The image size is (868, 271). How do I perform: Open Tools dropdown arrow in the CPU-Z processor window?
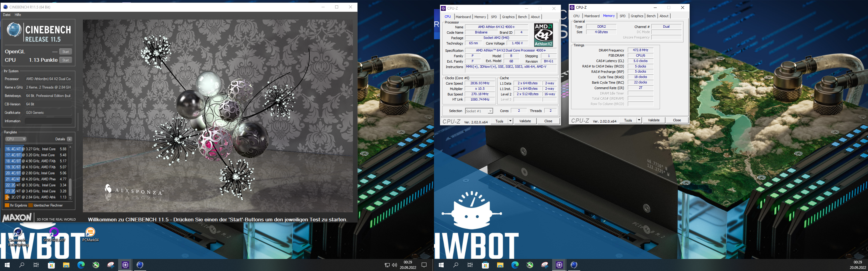tap(510, 121)
